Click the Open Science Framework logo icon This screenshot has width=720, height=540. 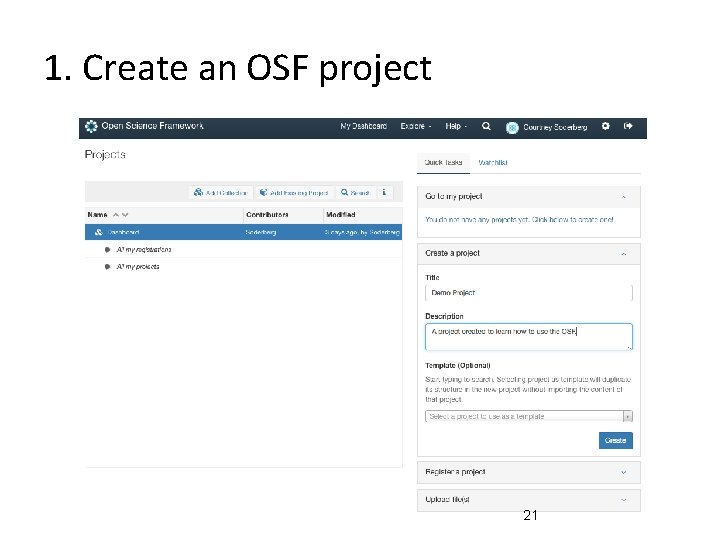pyautogui.click(x=91, y=127)
